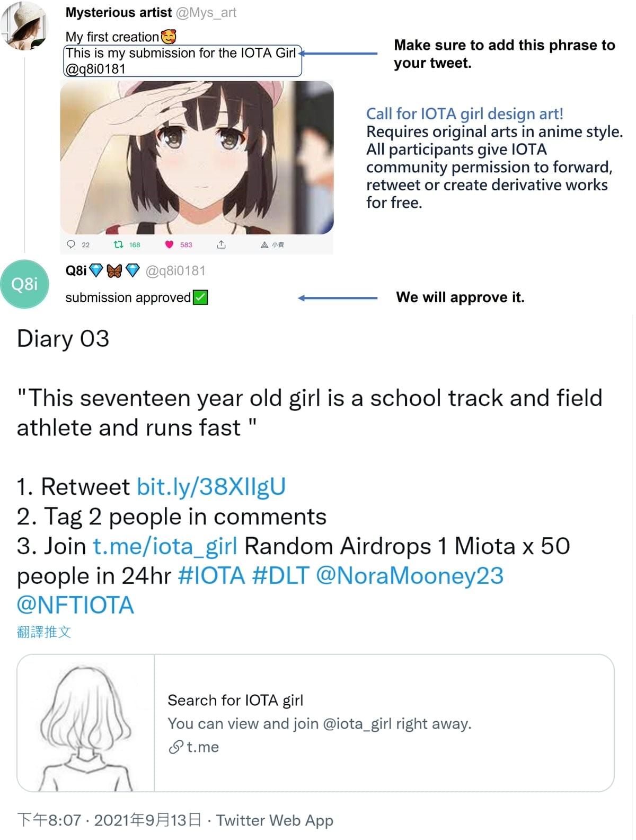Open Mysterious artist's profile photo

(25, 25)
